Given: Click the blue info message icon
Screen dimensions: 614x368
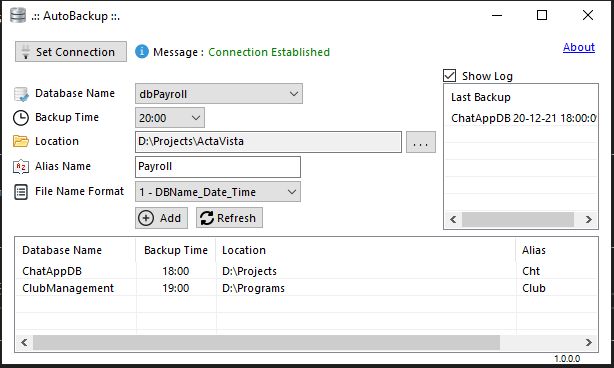Looking at the screenshot, I should tap(142, 51).
